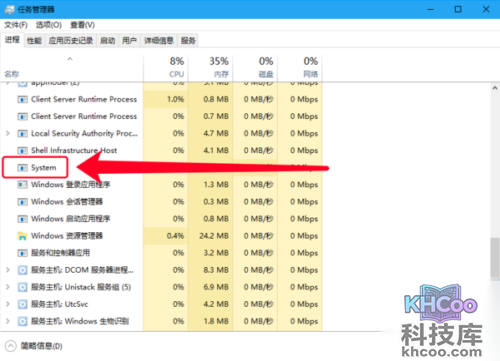Click the 服务主机: Windows 生物识别 gear icon
500x361 pixels.
22,321
